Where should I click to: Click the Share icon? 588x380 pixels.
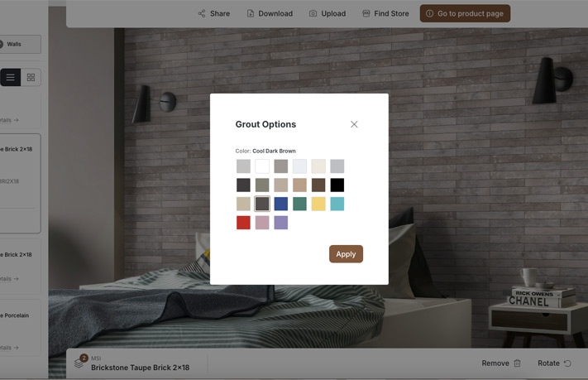coord(202,13)
